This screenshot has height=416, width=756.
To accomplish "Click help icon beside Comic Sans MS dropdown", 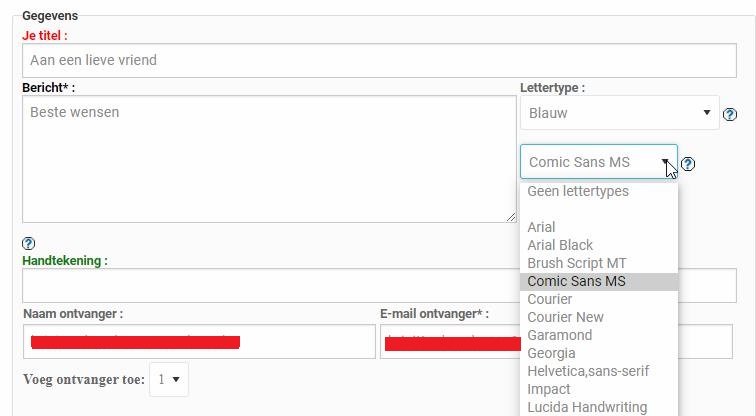I will tap(688, 164).
